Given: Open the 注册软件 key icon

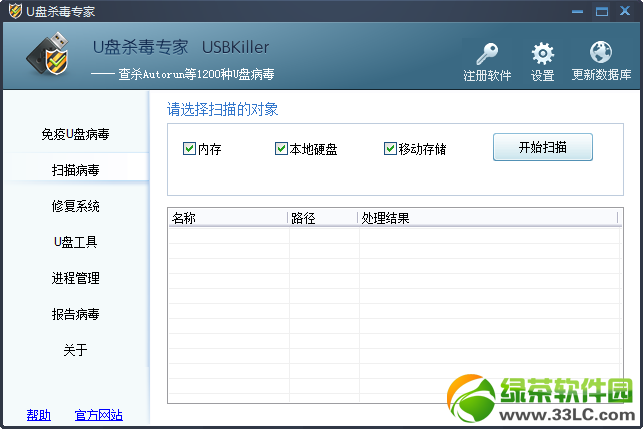Looking at the screenshot, I should tap(487, 54).
